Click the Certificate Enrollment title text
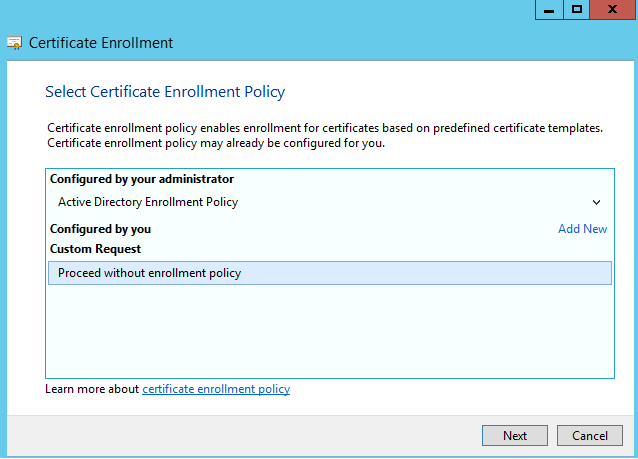The image size is (638, 459). pos(101,43)
